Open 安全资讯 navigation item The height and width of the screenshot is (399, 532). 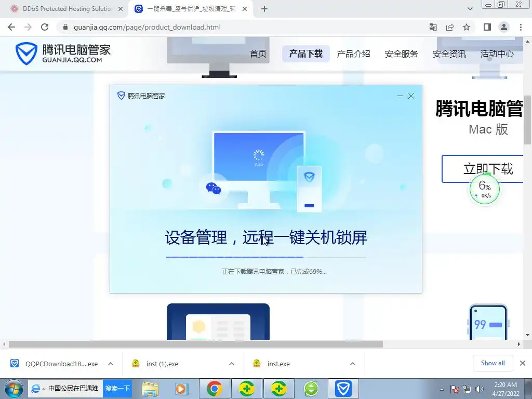click(449, 54)
